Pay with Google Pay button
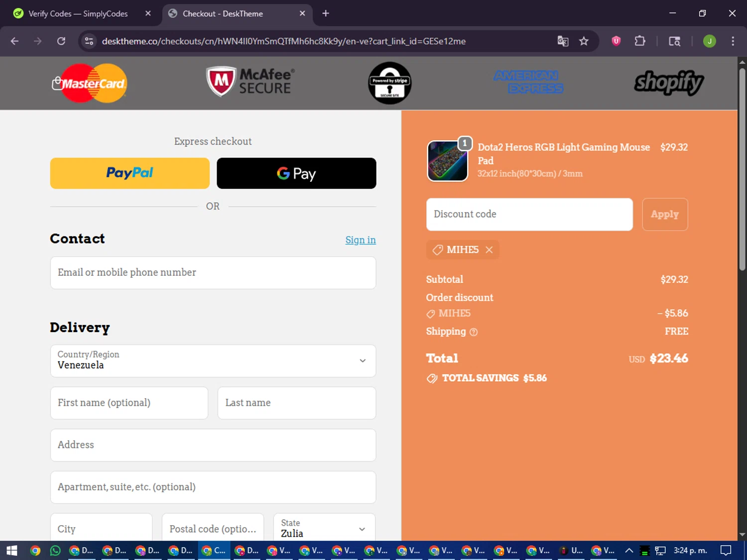Image resolution: width=747 pixels, height=560 pixels. pos(296,173)
